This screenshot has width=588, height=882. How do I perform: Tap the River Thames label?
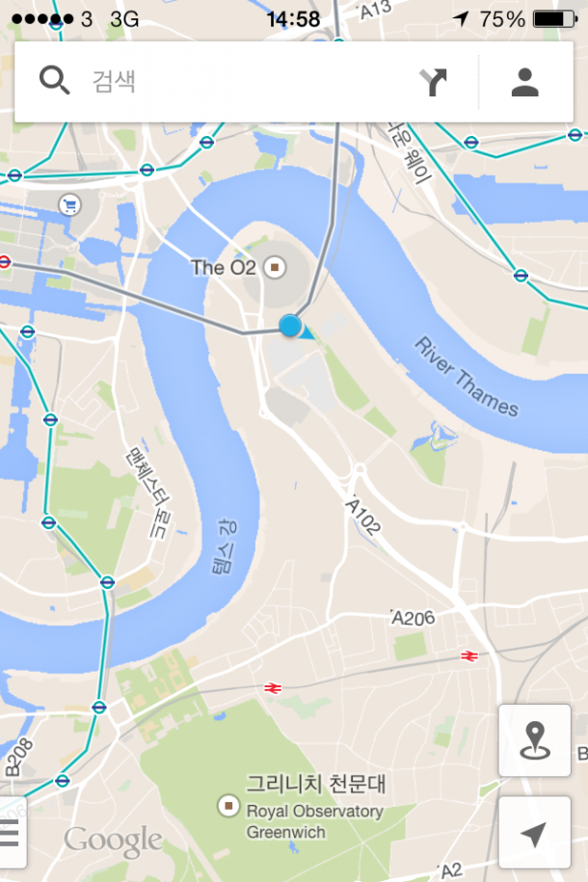point(467,377)
